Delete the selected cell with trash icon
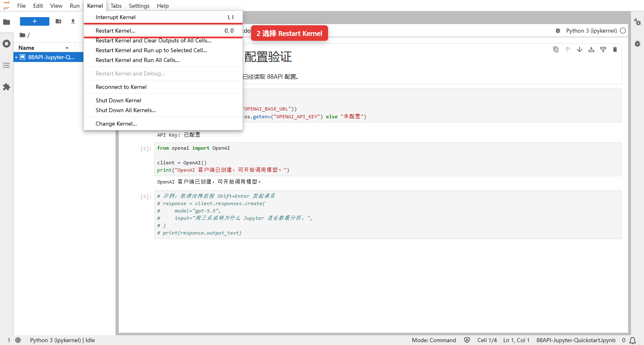 coord(615,49)
